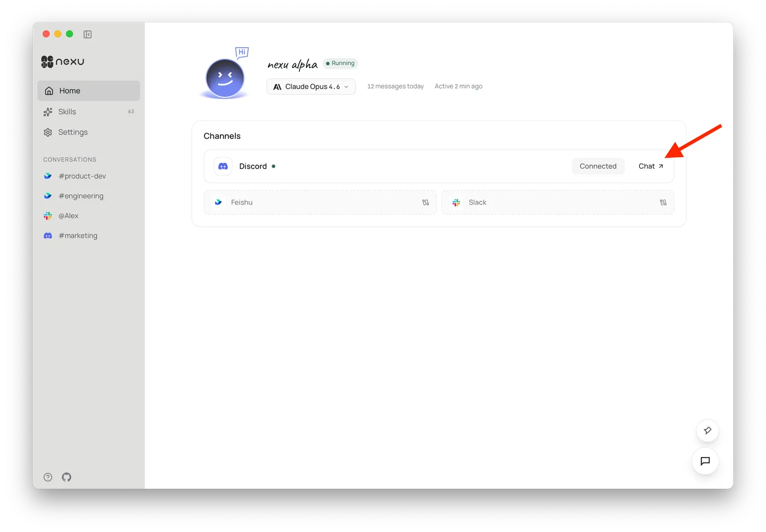Open Discord Chat via the Chat link
This screenshot has height=532, width=766.
(x=650, y=166)
